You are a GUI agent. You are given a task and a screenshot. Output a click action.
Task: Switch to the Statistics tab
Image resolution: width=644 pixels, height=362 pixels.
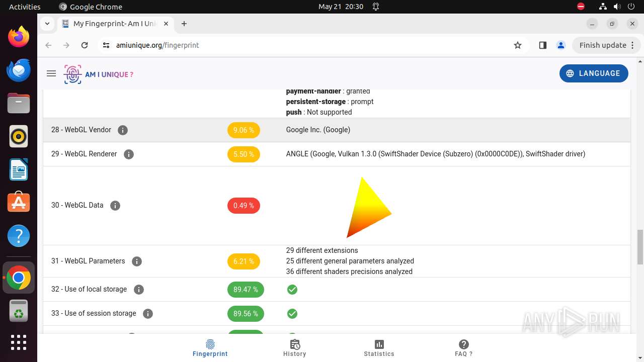click(x=379, y=348)
